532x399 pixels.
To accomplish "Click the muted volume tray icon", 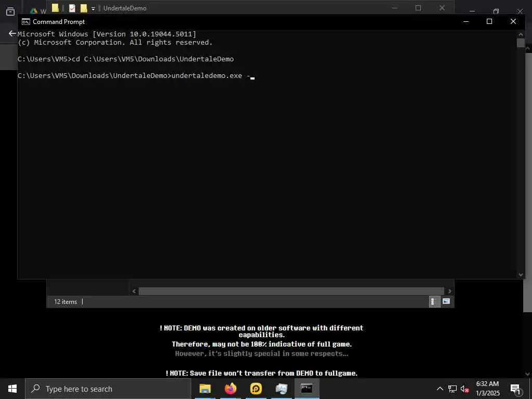I will click(464, 389).
